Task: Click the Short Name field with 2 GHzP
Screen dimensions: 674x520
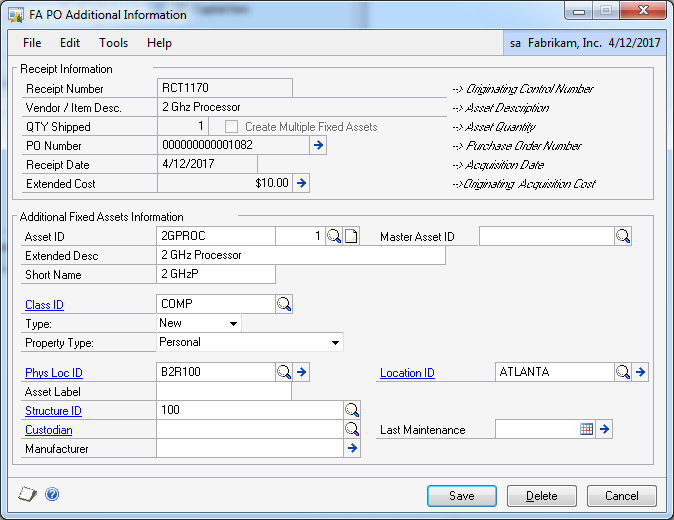Action: click(216, 274)
